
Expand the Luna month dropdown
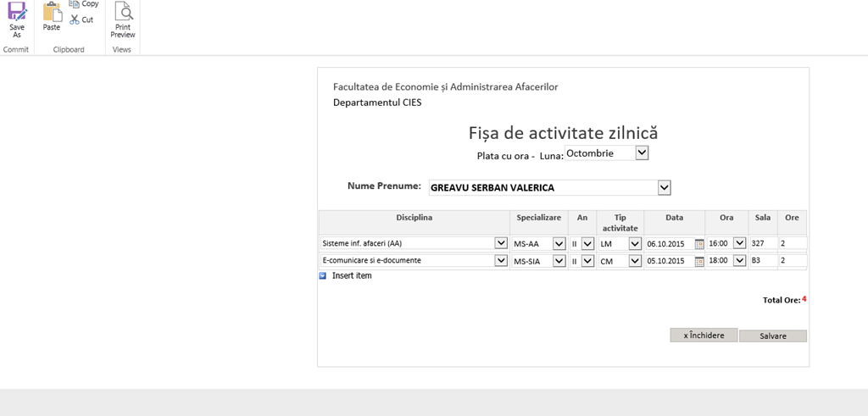[x=642, y=153]
